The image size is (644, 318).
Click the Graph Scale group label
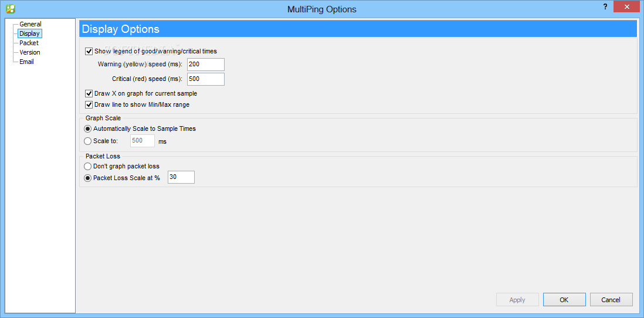click(103, 119)
